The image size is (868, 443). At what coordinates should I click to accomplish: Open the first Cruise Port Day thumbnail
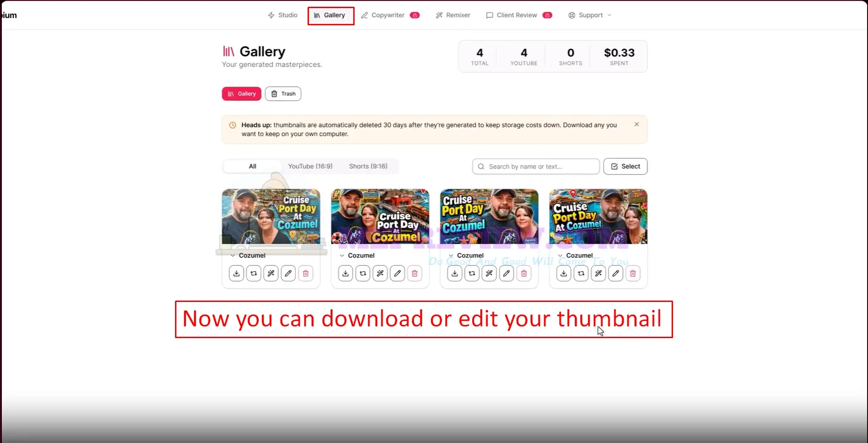tap(271, 217)
